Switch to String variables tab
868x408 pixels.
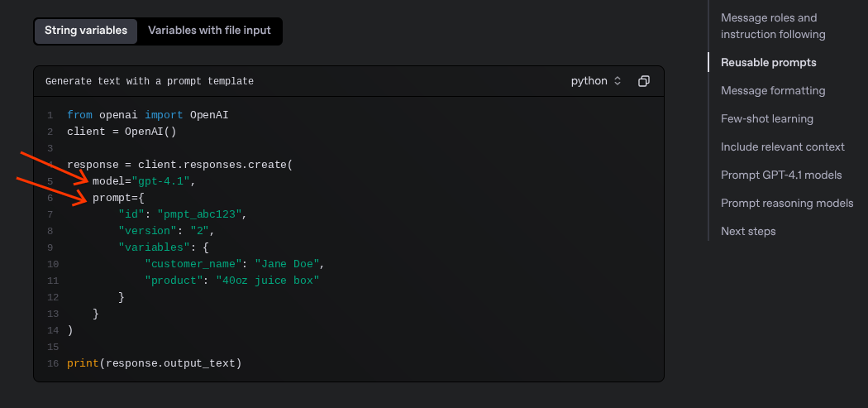click(86, 31)
